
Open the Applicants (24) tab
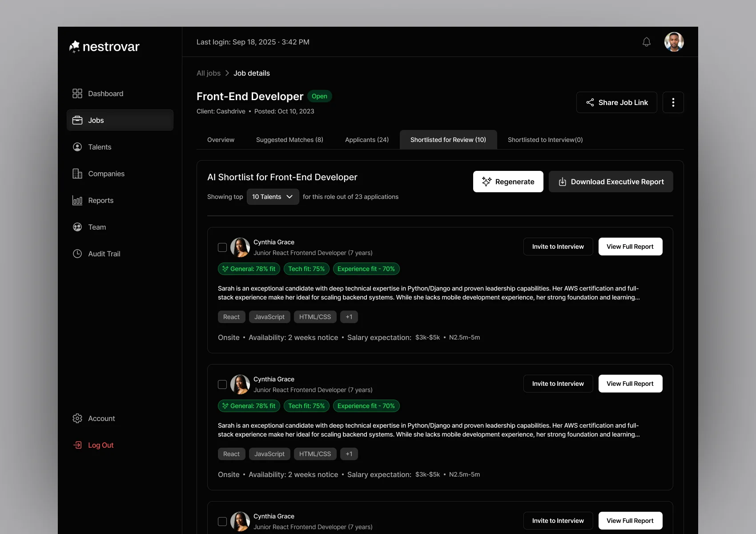[x=367, y=140]
